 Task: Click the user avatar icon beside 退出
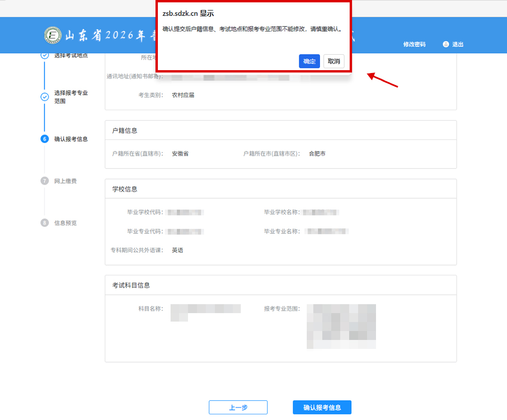[446, 44]
